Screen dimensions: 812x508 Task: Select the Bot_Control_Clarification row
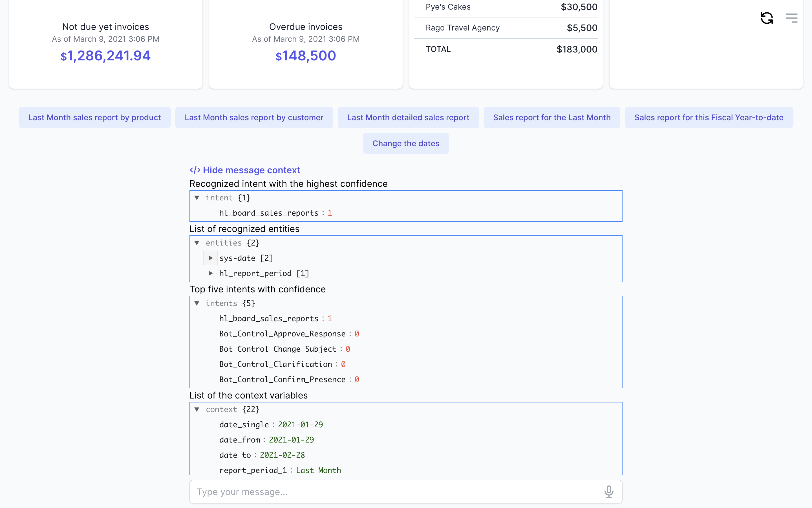coord(282,364)
